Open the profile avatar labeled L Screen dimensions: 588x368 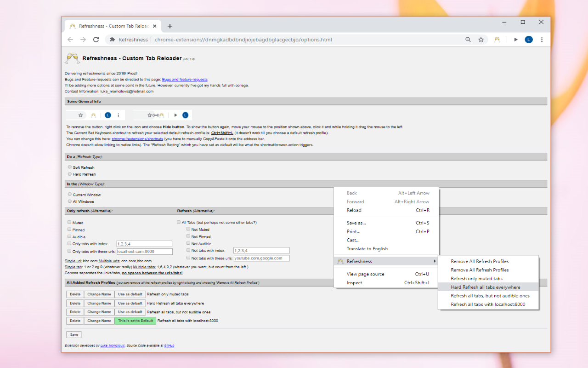point(529,40)
